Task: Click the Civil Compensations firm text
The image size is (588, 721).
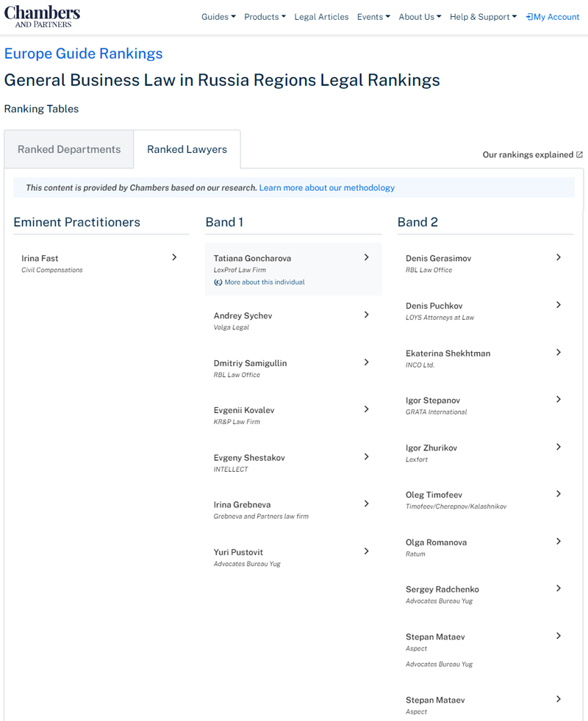Action: (x=52, y=270)
